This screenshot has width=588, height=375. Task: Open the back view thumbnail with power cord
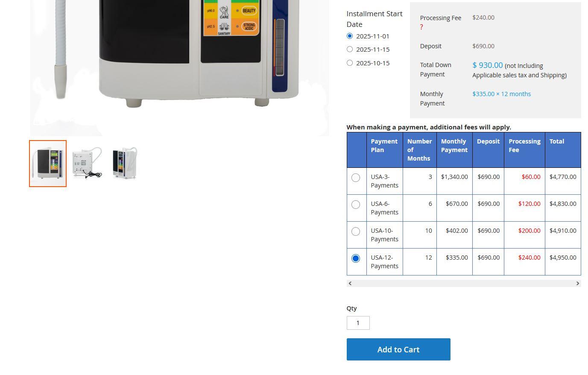(87, 164)
